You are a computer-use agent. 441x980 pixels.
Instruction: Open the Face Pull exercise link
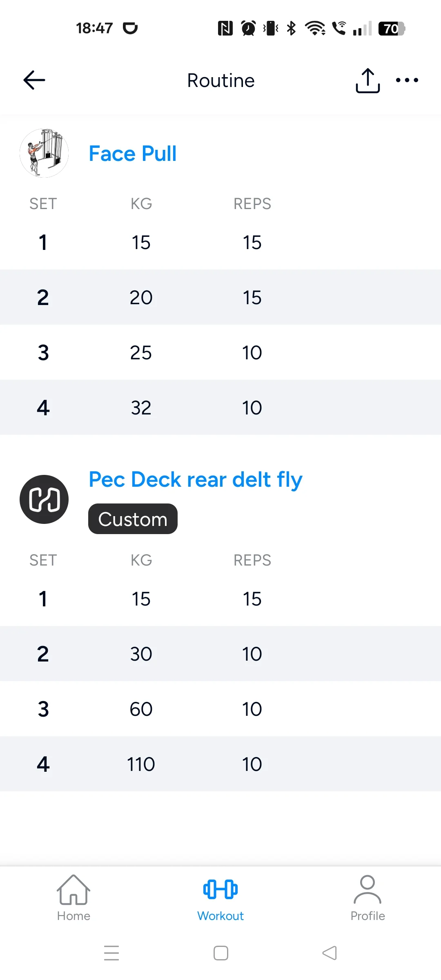point(133,154)
